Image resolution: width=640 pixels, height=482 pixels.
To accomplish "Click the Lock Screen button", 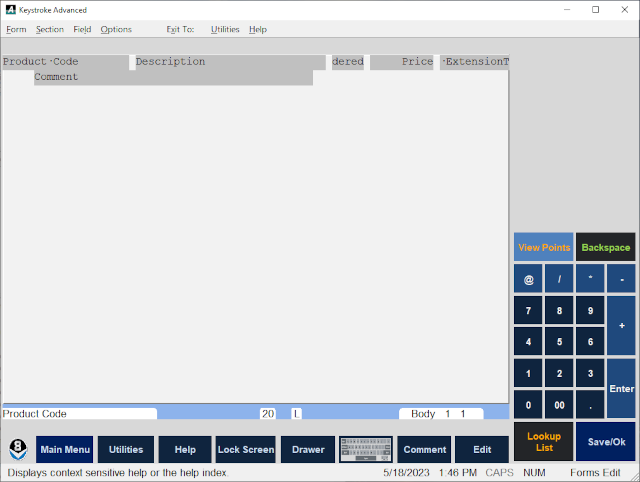I will [x=246, y=449].
